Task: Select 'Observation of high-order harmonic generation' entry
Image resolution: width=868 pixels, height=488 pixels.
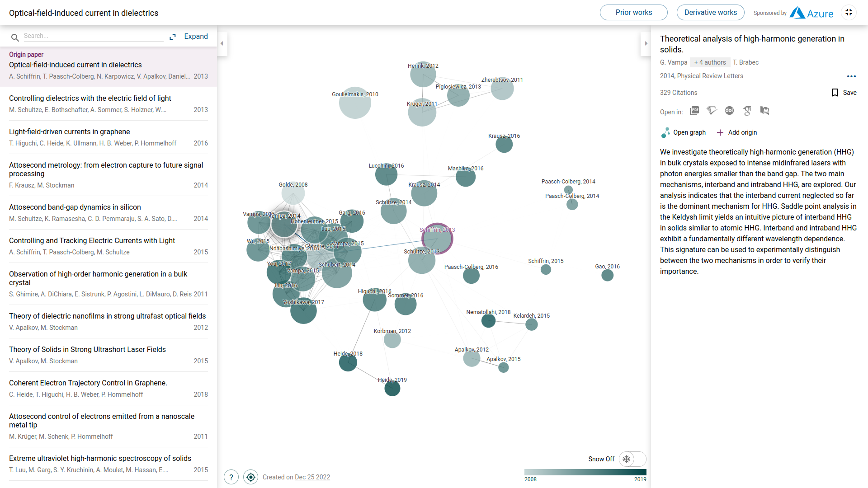Action: [108, 284]
